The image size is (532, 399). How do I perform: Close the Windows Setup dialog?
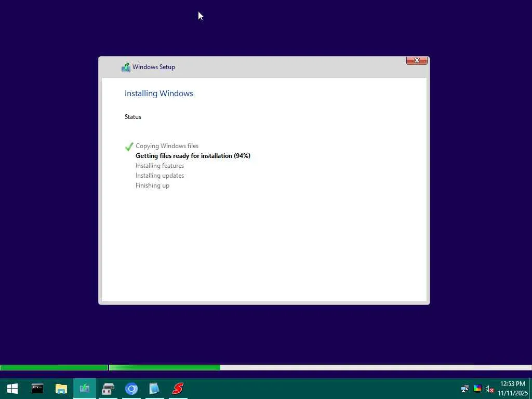(x=417, y=60)
